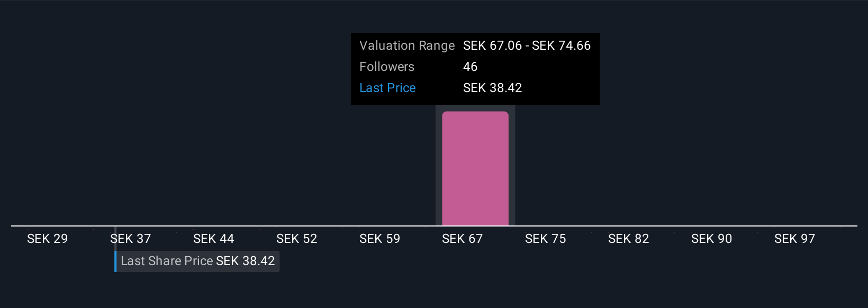Select the SEK 75 axis tick label
Viewport: 868px width, 308px height.
click(545, 239)
